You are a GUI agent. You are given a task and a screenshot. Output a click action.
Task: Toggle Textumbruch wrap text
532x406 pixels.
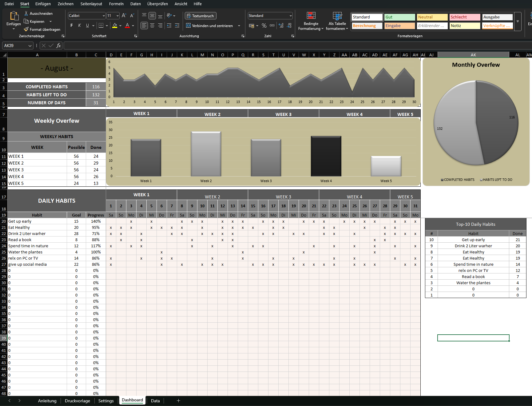(x=200, y=16)
